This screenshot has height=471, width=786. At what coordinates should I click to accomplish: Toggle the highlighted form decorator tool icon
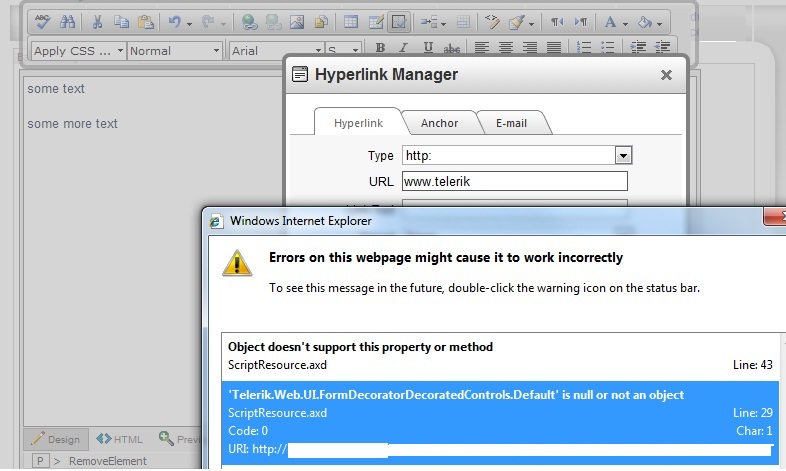coord(399,22)
